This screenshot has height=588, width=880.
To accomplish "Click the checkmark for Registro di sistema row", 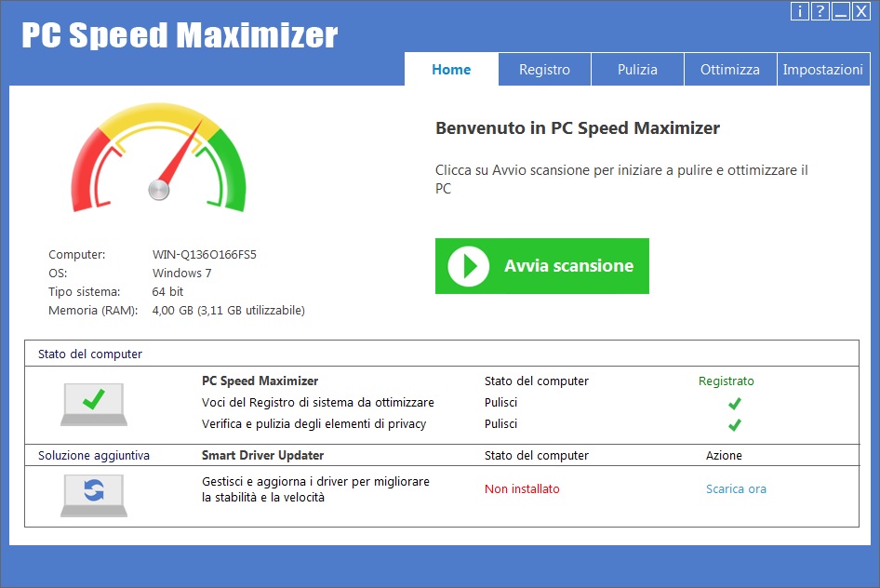I will (x=734, y=403).
